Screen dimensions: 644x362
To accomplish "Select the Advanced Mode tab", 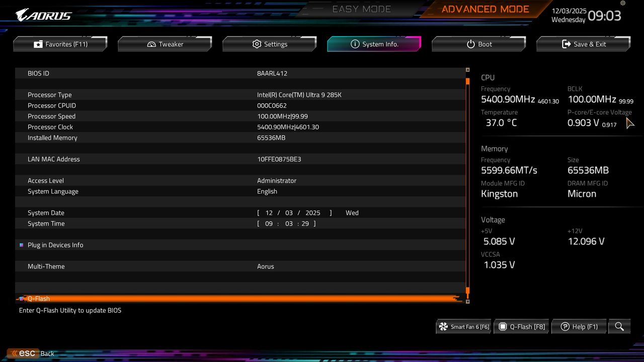I will [485, 9].
